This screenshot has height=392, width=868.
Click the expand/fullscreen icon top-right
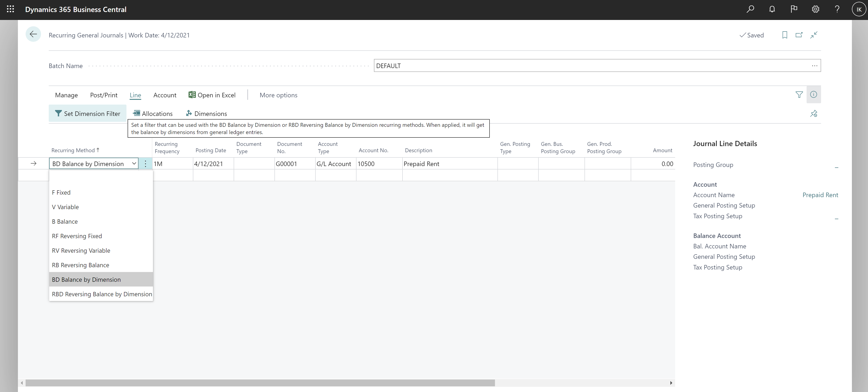[814, 35]
